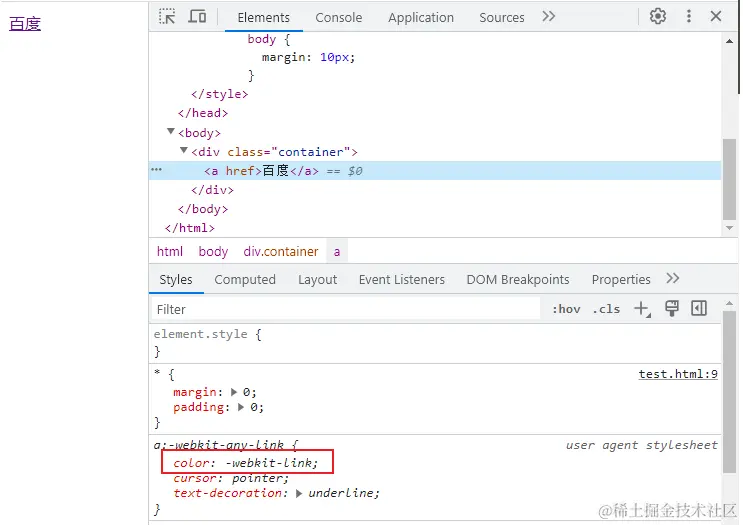The height and width of the screenshot is (525, 743).
Task: Toggle computed styles sidebar icon
Action: pyautogui.click(x=699, y=308)
